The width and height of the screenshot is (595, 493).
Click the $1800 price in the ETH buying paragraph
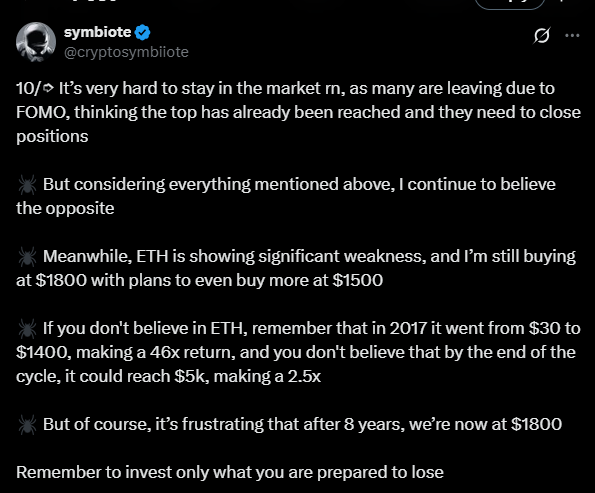tap(61, 280)
